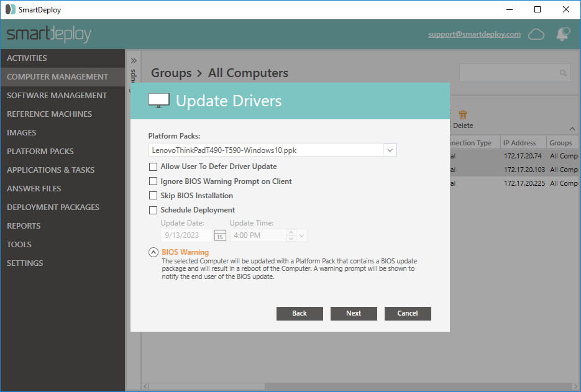Select the 172.17.20.103 row
Screen dimensions: 581x392
[514, 170]
